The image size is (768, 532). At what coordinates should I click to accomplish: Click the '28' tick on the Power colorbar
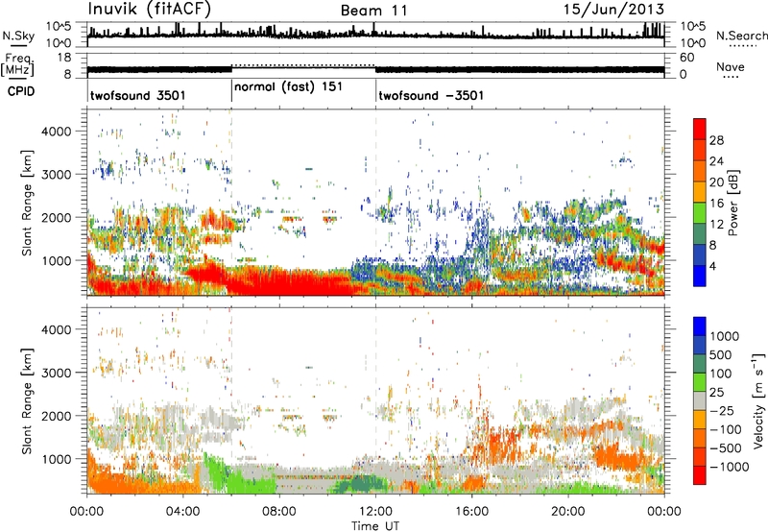click(x=716, y=140)
